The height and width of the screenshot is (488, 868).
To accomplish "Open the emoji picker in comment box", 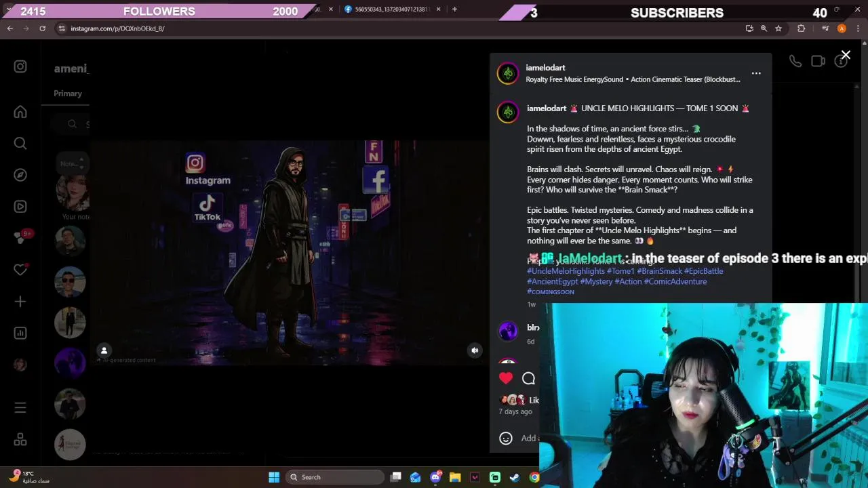I will 506,438.
